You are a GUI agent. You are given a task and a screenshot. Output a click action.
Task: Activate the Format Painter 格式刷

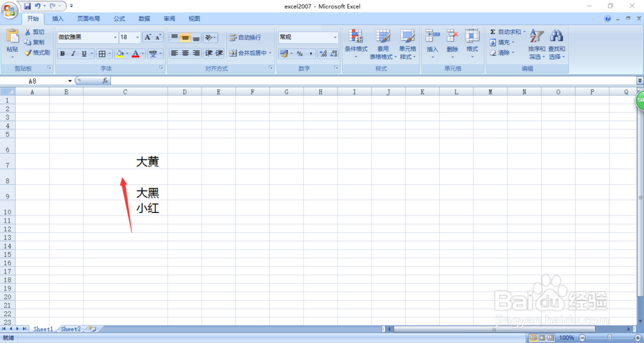[x=37, y=53]
